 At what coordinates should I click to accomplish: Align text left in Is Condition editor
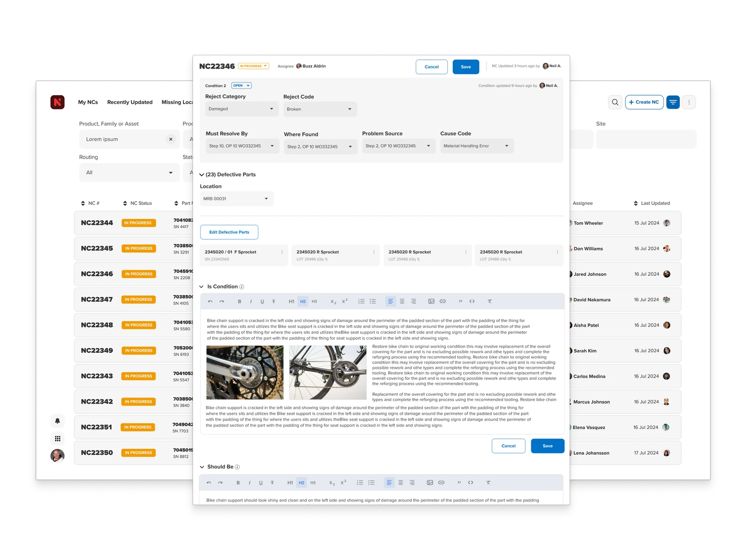click(390, 301)
